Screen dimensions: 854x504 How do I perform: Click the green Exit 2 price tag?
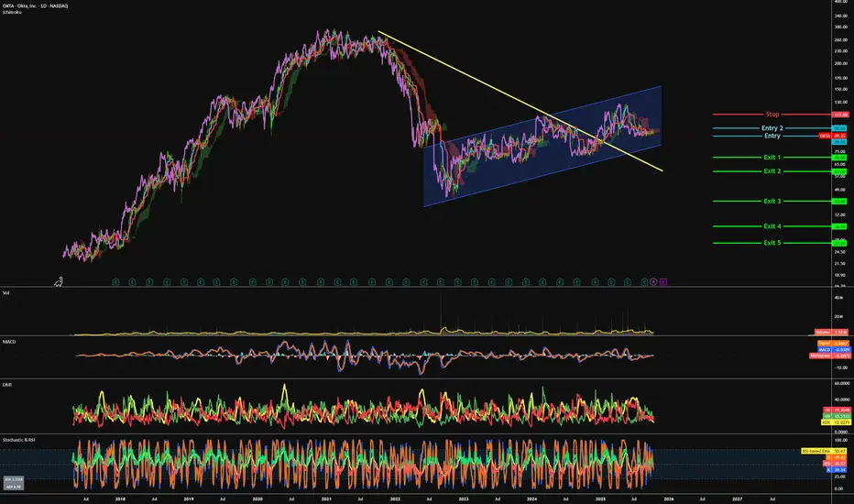click(839, 171)
